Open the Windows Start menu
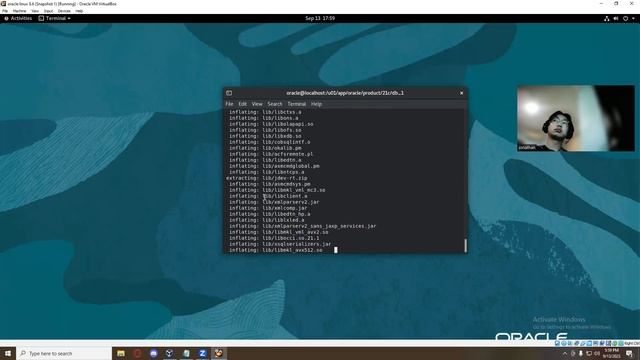This screenshot has width=640, height=360. tap(8, 353)
